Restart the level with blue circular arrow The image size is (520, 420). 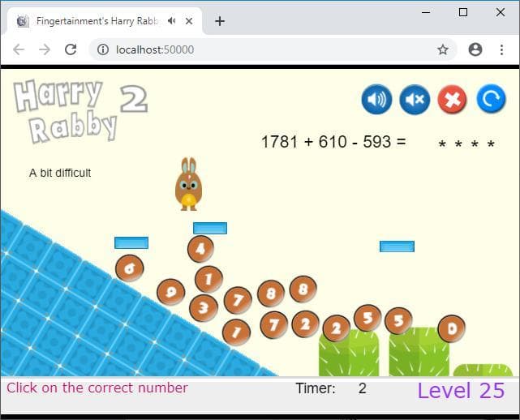[491, 99]
